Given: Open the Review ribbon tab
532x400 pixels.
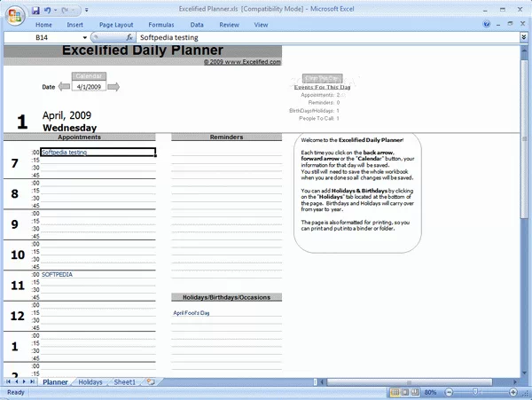Looking at the screenshot, I should click(x=229, y=25).
